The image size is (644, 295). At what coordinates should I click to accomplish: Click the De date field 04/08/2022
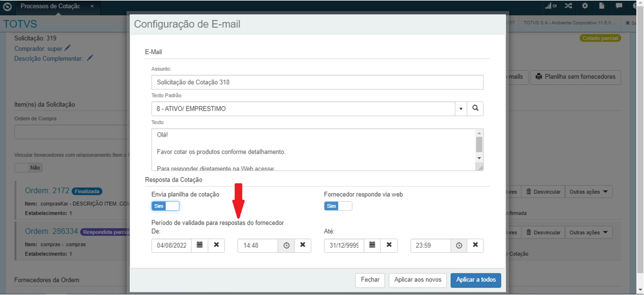[172, 245]
